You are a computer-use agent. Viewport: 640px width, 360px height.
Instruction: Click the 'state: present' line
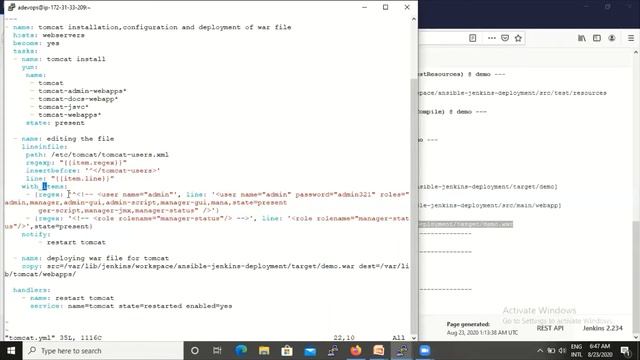[x=55, y=123]
